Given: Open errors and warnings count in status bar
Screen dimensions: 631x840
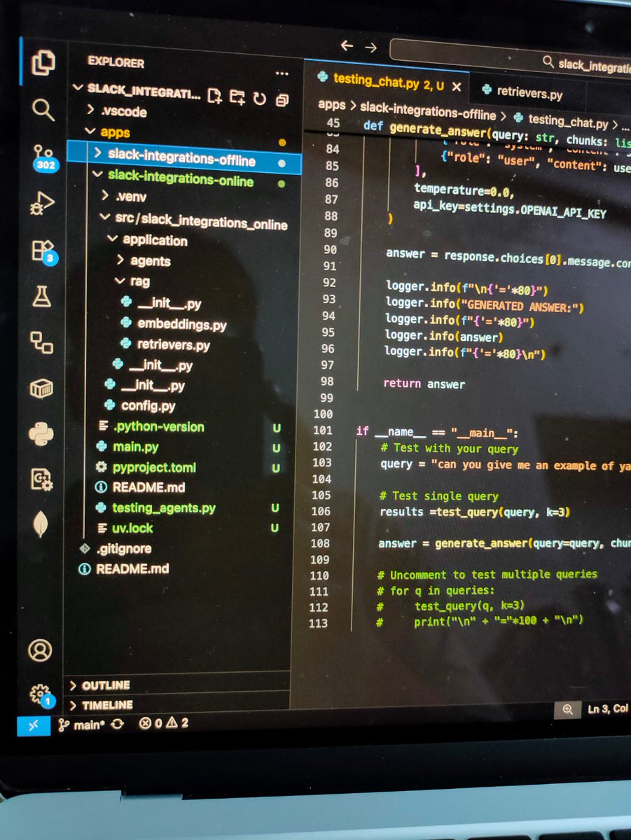Looking at the screenshot, I should (x=163, y=723).
